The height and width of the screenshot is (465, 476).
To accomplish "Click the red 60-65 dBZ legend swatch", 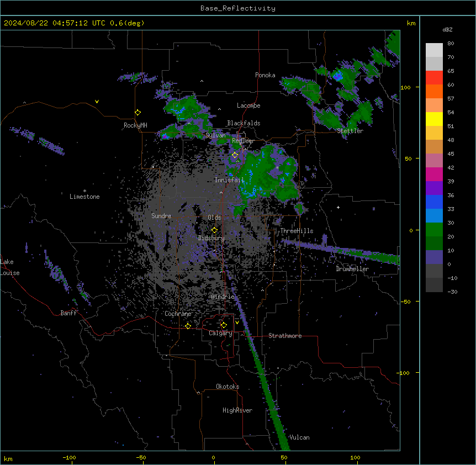I will coord(434,78).
